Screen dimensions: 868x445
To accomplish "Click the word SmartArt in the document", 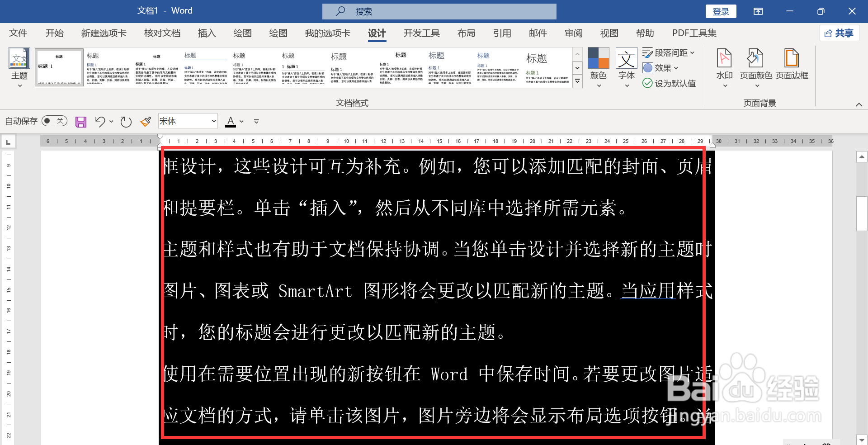I will [x=315, y=291].
